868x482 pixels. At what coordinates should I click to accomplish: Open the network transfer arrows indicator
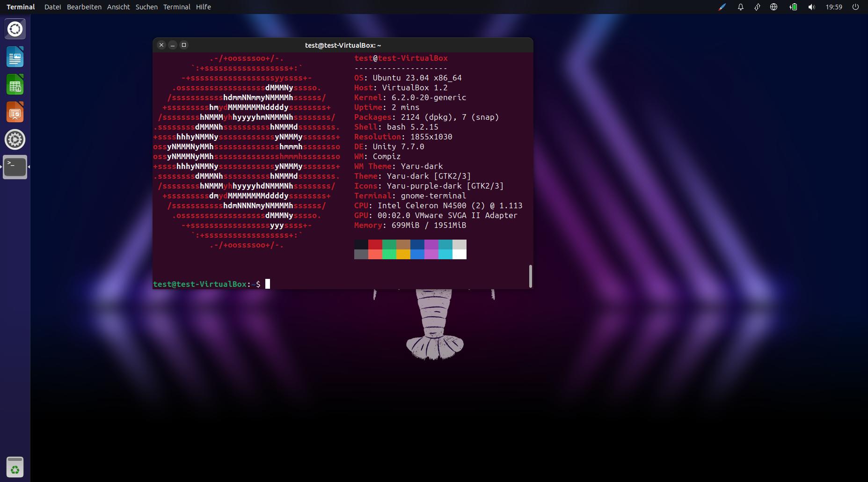click(757, 7)
